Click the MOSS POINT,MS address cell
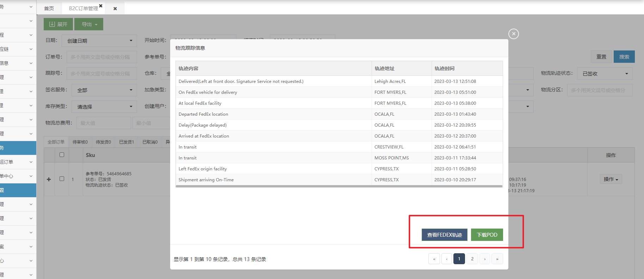Screen dimensions: 644x279 click(402, 158)
